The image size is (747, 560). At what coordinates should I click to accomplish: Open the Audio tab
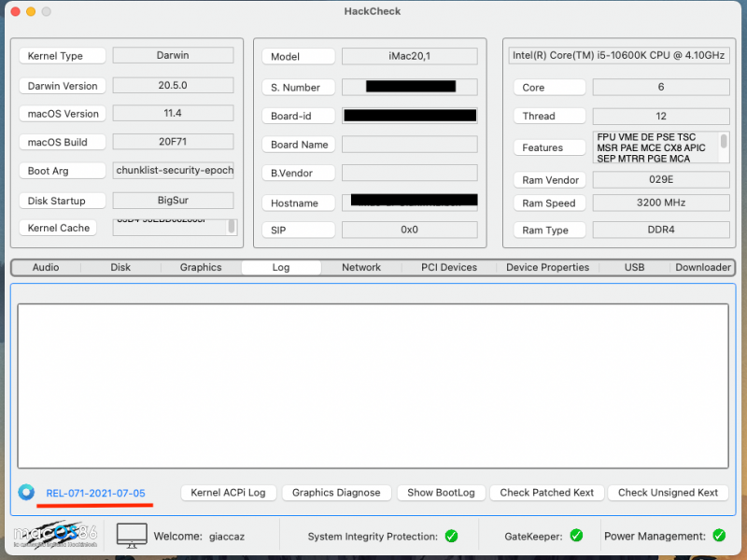[46, 267]
